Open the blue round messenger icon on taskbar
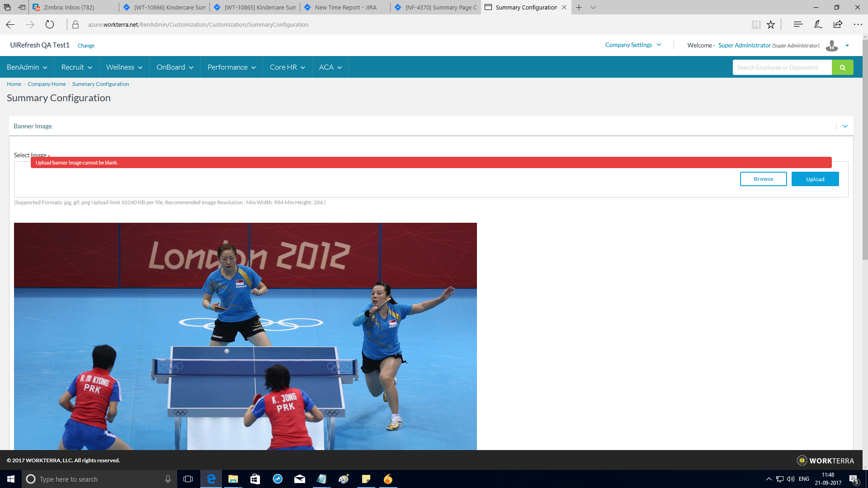This screenshot has width=868, height=488. coord(278,479)
